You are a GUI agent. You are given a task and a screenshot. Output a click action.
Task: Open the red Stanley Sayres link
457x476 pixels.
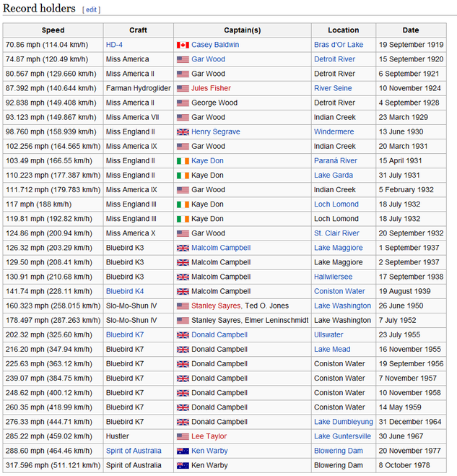click(x=216, y=306)
